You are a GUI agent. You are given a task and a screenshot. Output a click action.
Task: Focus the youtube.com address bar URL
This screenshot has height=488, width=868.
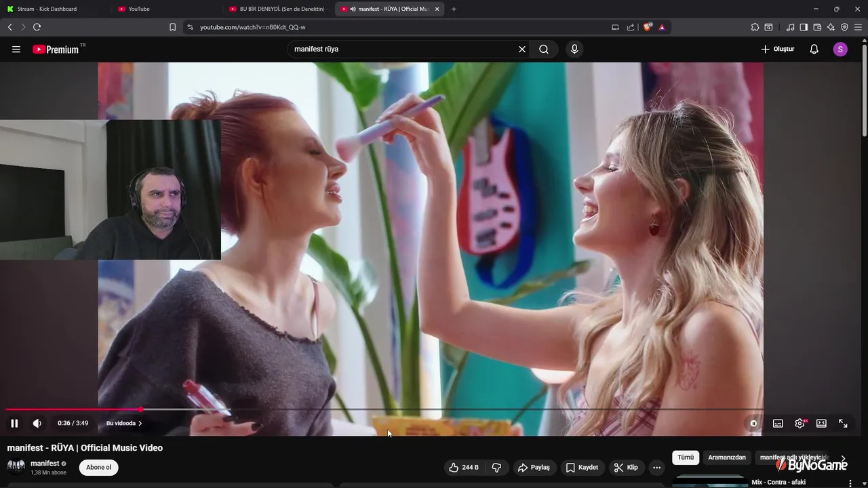click(x=253, y=27)
